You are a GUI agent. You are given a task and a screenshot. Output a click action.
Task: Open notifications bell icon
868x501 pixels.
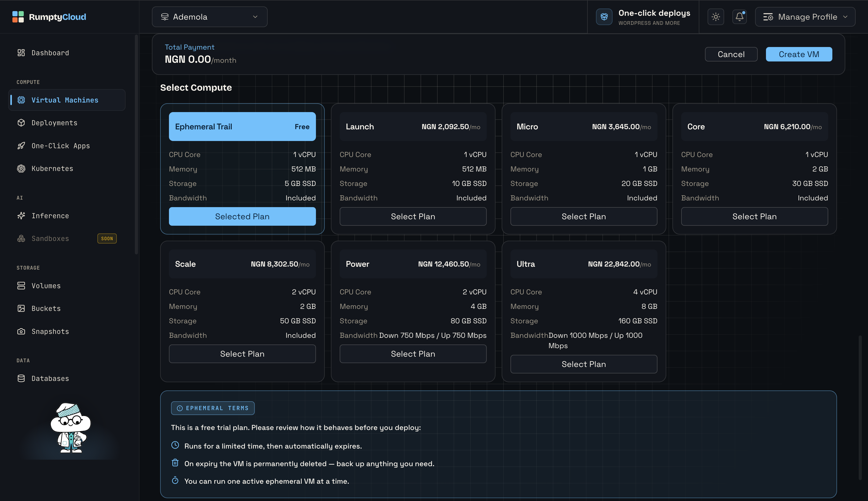(x=739, y=17)
